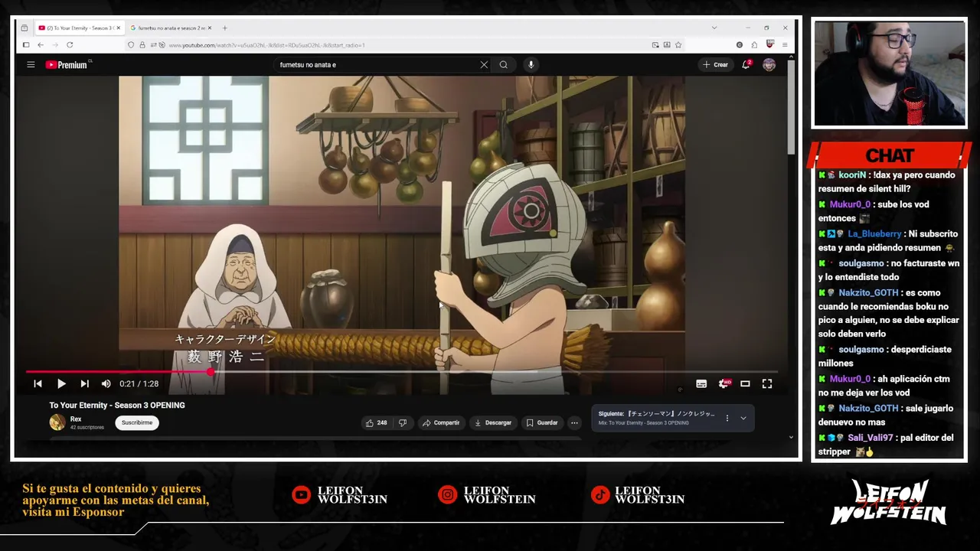Click the YouTube Leifon Wolfst3in handle

pyautogui.click(x=353, y=495)
